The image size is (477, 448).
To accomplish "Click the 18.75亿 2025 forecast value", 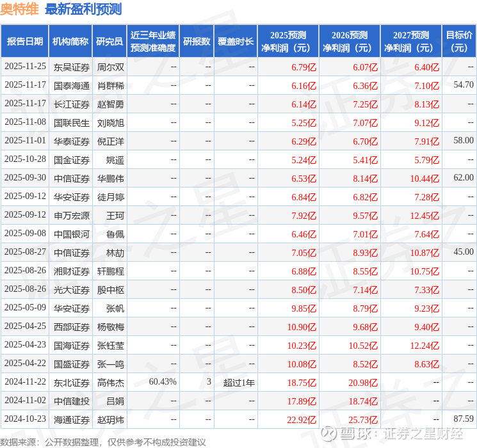I will click(302, 383).
